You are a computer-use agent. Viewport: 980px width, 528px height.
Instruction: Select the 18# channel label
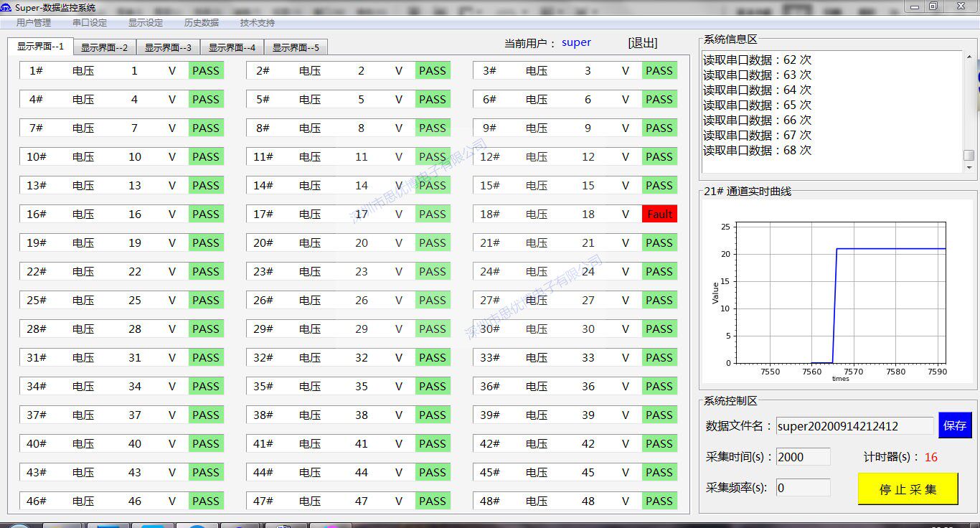point(490,214)
